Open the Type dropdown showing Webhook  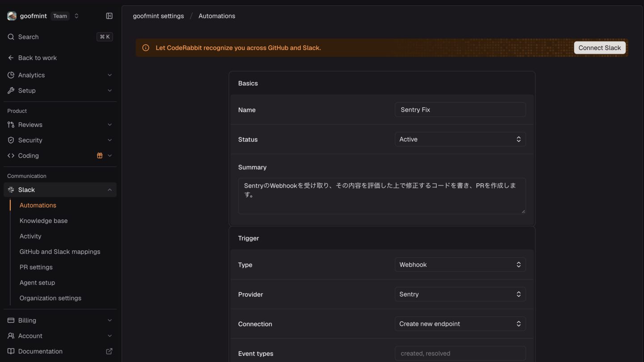click(x=460, y=265)
